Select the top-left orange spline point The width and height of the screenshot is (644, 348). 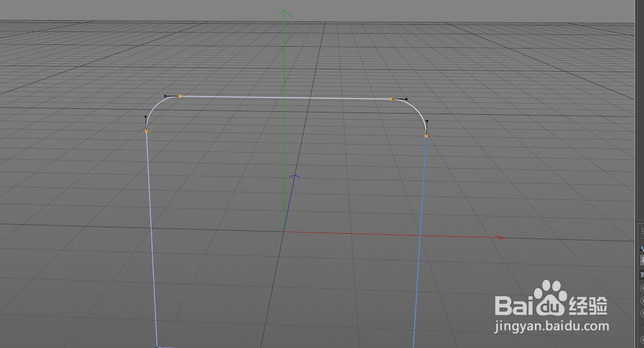(x=180, y=96)
